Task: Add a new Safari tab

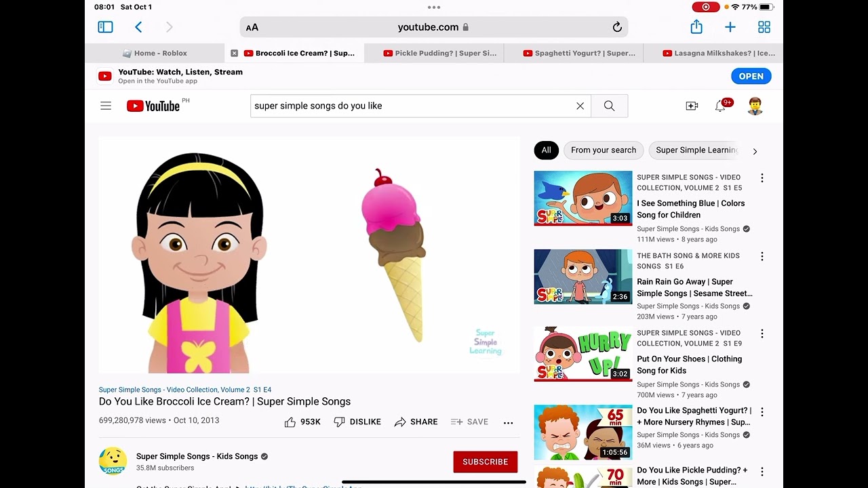Action: click(730, 27)
